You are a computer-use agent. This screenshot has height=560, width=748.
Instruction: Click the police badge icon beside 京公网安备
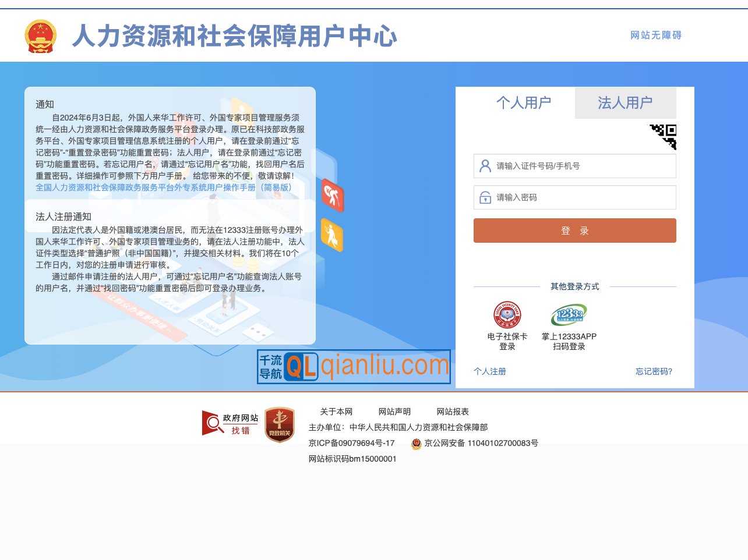click(x=416, y=443)
